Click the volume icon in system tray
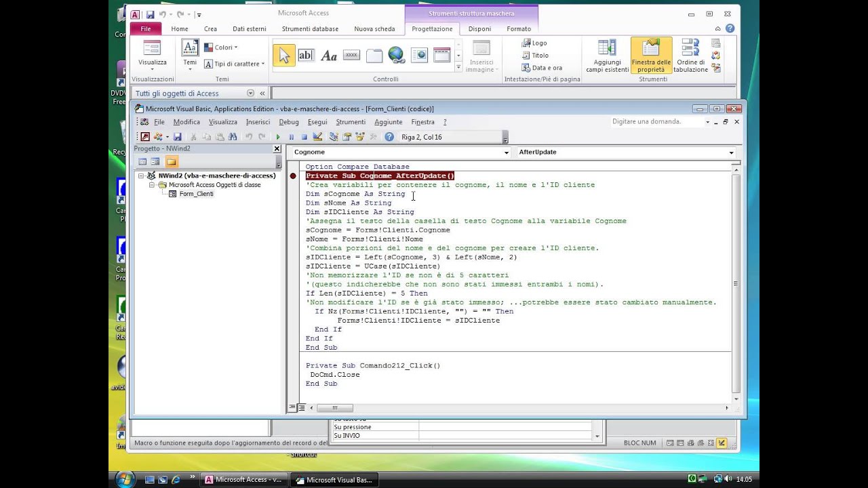Viewport: 868px width, 488px height. point(728,479)
